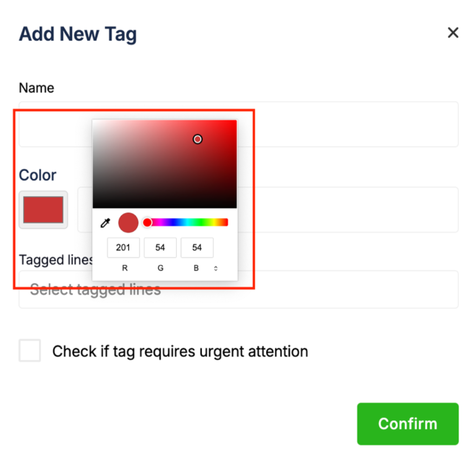Open the red Color swatch box
Viewport: 476px width, 472px height.
pos(43,210)
